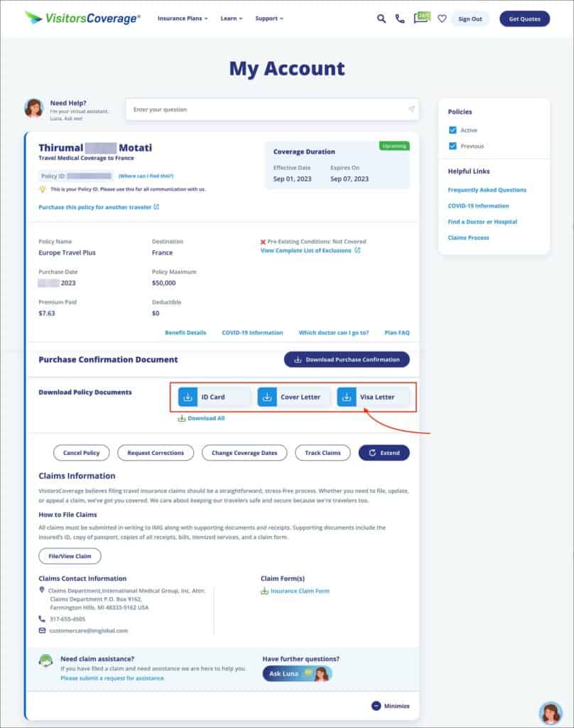Image resolution: width=574 pixels, height=728 pixels.
Task: Open View Complete List of Exclusions
Action: [x=305, y=250]
